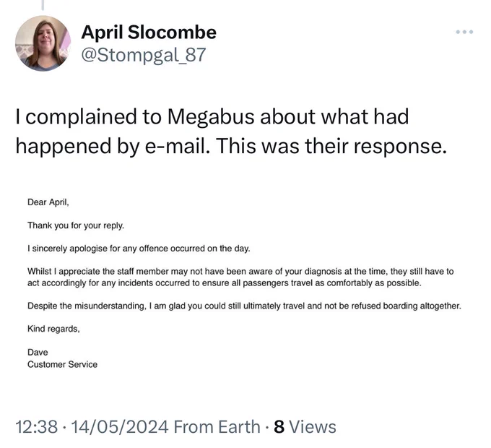Click April Slocombe's profile avatar
Screen dimensions: 491x448
(43, 43)
